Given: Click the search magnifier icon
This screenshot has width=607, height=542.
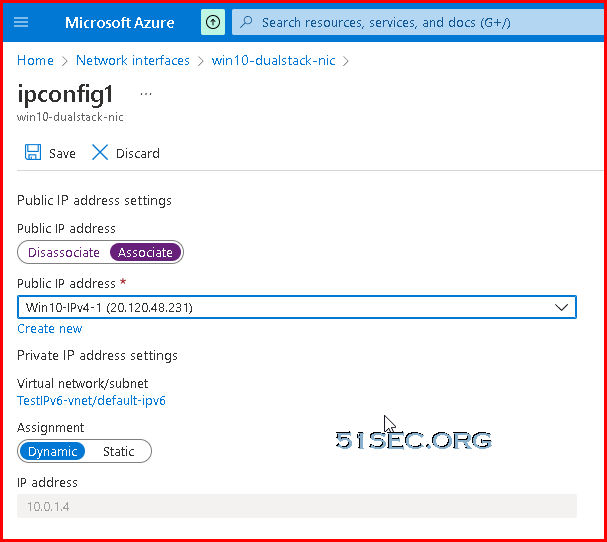Looking at the screenshot, I should click(246, 22).
